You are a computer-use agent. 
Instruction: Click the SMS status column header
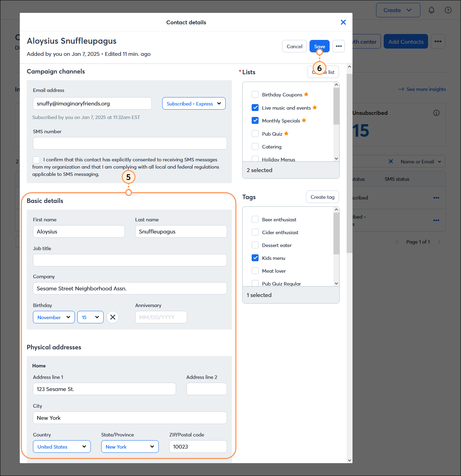pos(397,179)
